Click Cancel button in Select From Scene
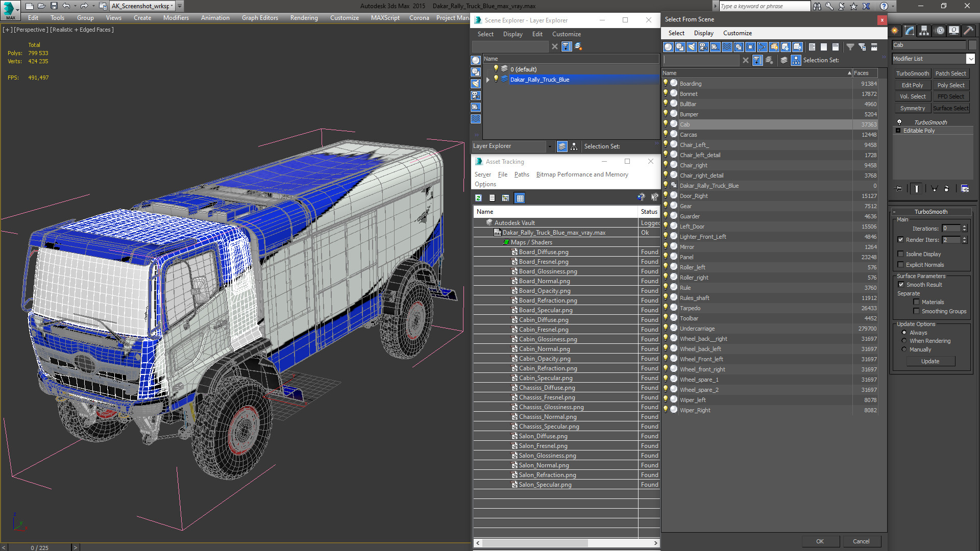 [x=861, y=541]
